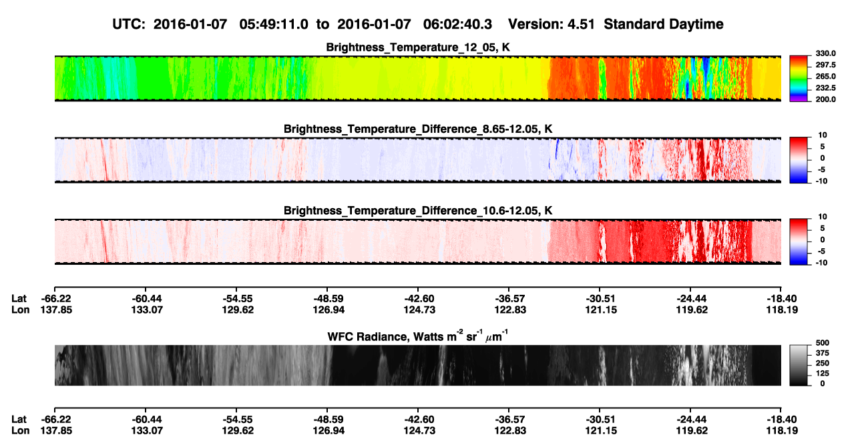This screenshot has height=445, width=868.
Task: Click the 10 tick of the 8.65-12.05 colorbar
Action: (822, 135)
